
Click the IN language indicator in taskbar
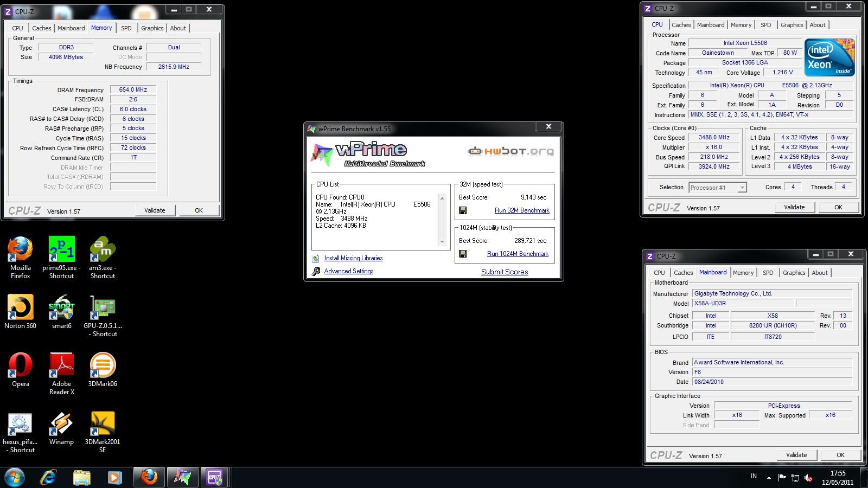tap(754, 477)
